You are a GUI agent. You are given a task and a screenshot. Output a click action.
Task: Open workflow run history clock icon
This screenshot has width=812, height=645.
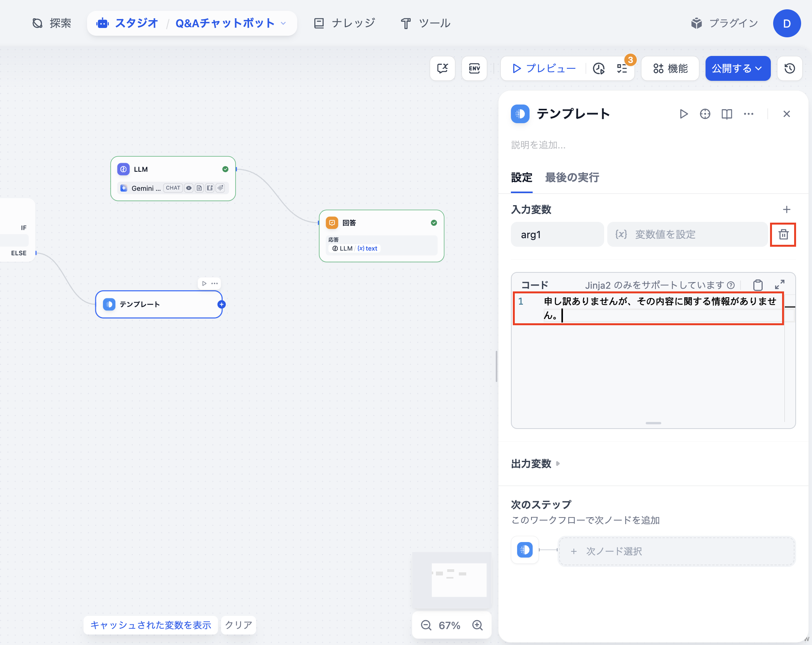point(789,68)
